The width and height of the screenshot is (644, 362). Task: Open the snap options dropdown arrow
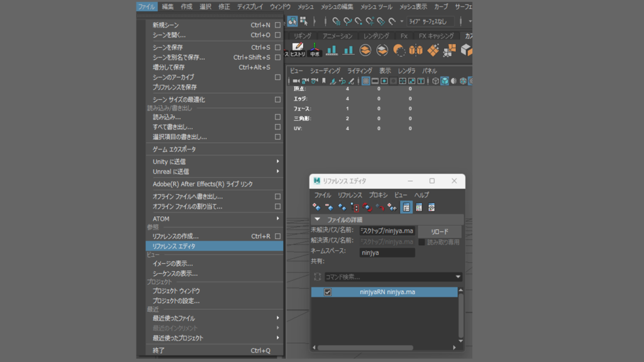pyautogui.click(x=402, y=21)
